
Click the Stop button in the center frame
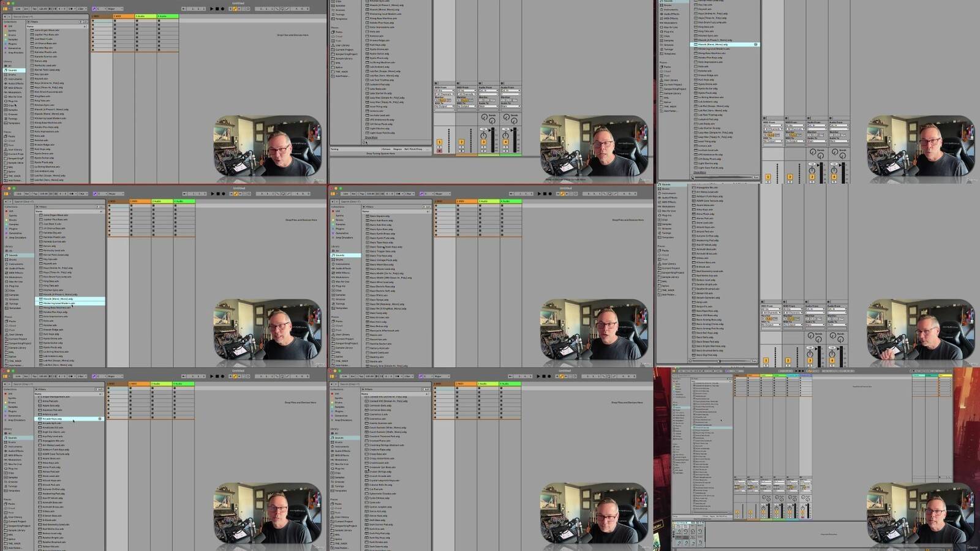click(x=544, y=194)
